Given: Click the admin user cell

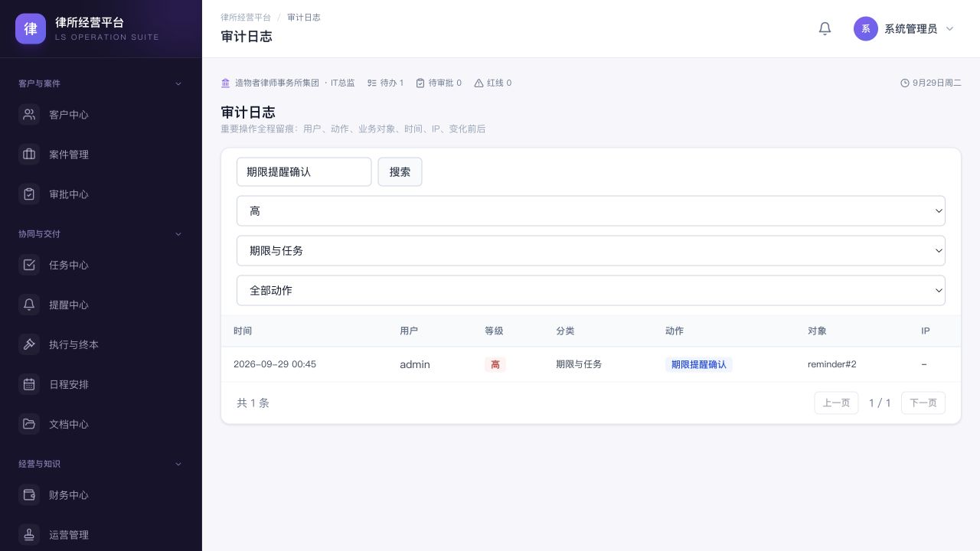Looking at the screenshot, I should pos(415,364).
